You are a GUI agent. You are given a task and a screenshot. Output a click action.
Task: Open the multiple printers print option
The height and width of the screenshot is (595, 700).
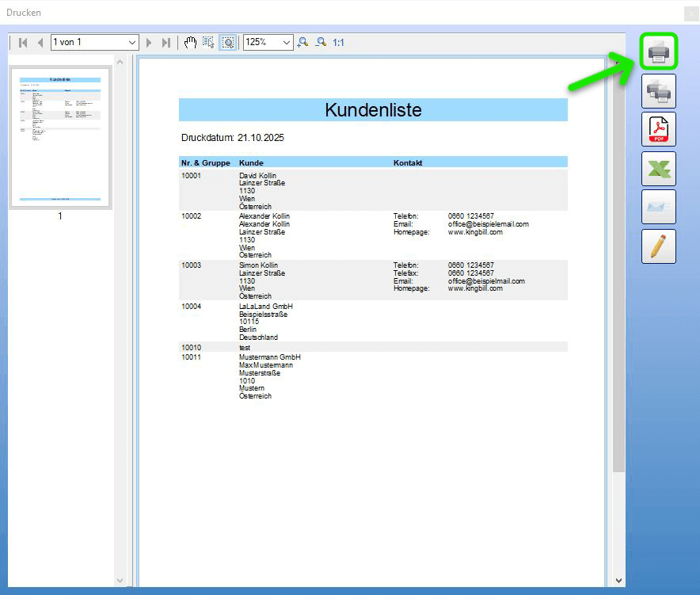(658, 90)
